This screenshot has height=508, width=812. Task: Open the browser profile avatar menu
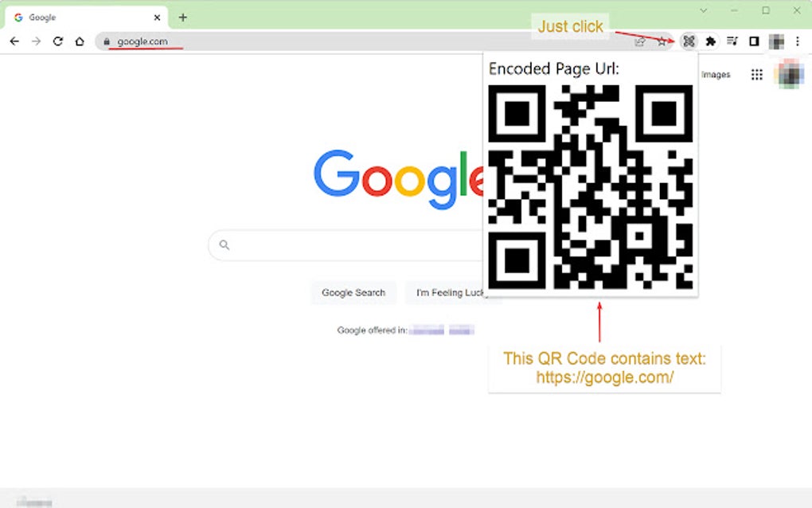pyautogui.click(x=776, y=41)
